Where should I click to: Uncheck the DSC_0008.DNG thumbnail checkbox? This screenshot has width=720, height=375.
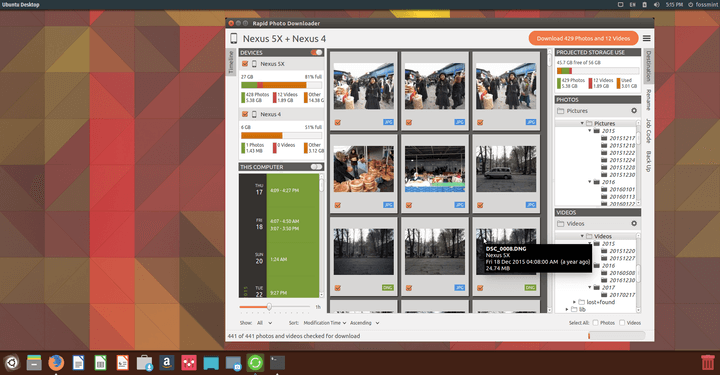pos(480,288)
